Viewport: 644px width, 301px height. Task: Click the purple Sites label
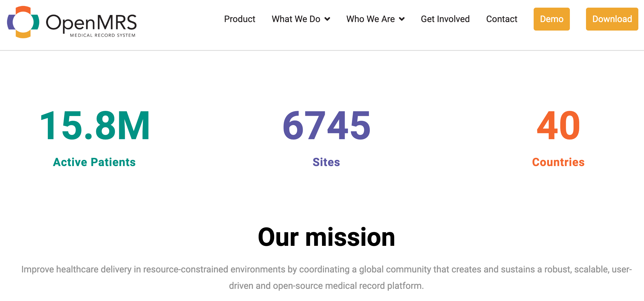326,162
